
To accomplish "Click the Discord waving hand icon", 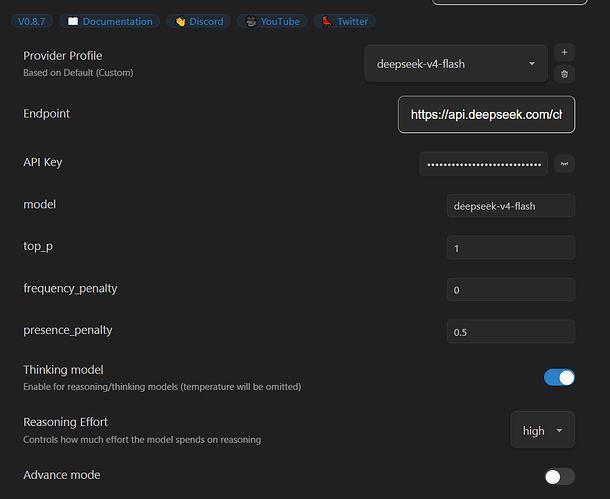I will point(180,21).
